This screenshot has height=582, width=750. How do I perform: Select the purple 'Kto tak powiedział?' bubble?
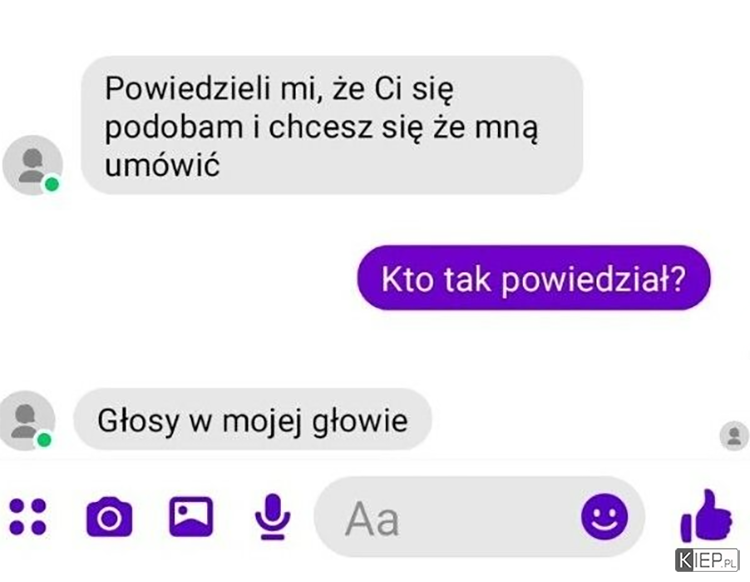click(534, 278)
